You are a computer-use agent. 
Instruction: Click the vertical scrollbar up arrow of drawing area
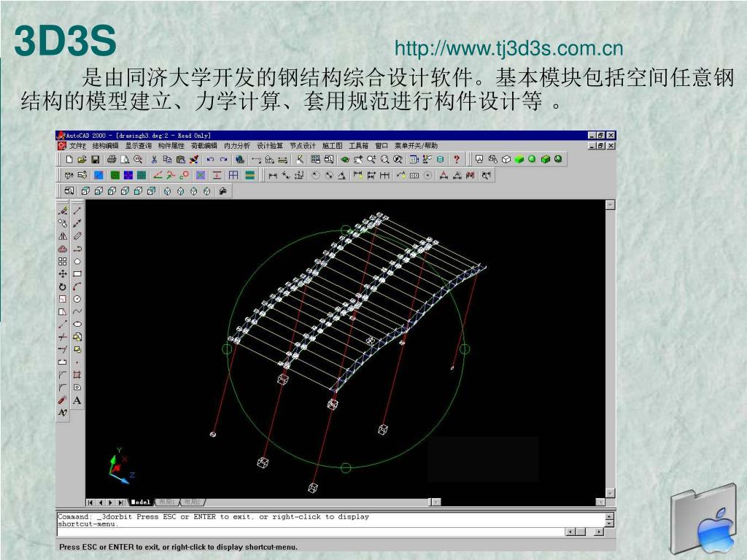[x=610, y=205]
